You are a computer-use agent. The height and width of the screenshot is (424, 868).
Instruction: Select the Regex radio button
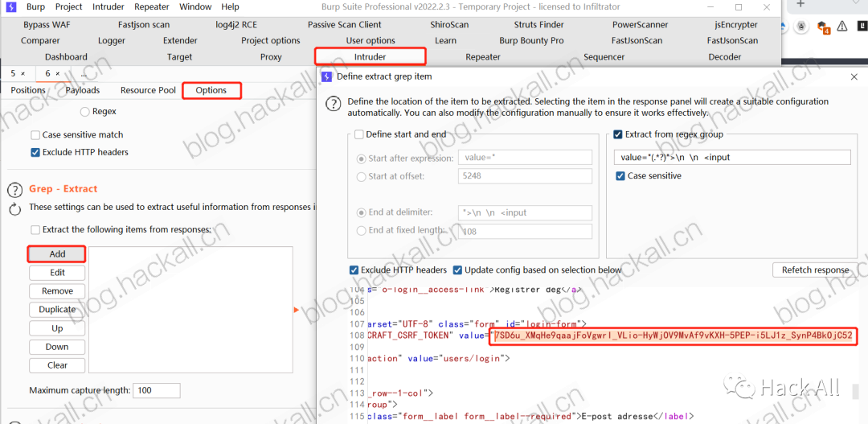click(x=84, y=112)
